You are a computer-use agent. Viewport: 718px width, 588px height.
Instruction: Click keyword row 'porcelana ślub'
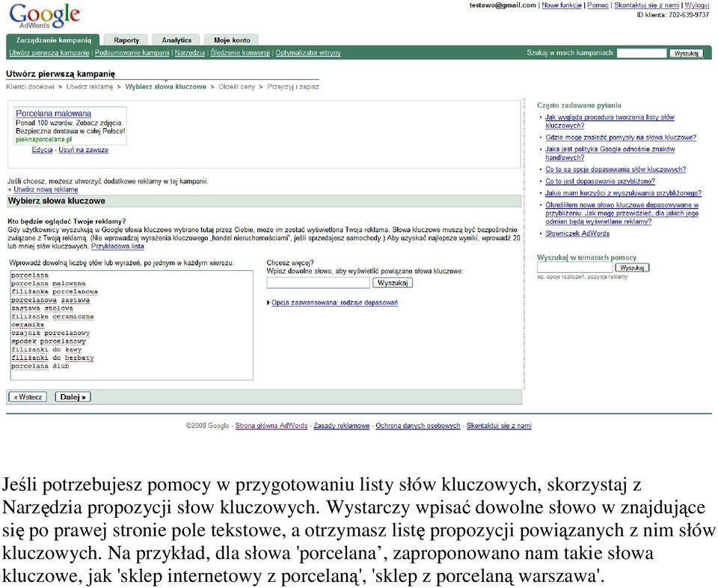40,366
